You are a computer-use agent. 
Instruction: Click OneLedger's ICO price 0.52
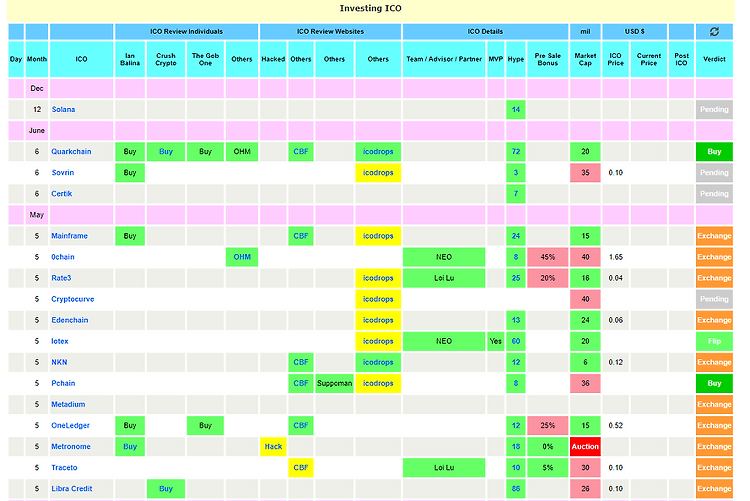click(616, 425)
